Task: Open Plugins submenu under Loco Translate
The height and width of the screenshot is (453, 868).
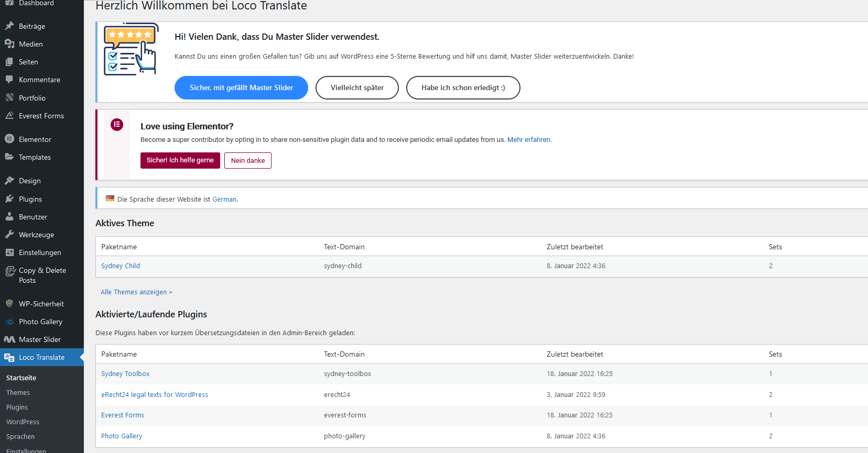Action: click(x=17, y=407)
